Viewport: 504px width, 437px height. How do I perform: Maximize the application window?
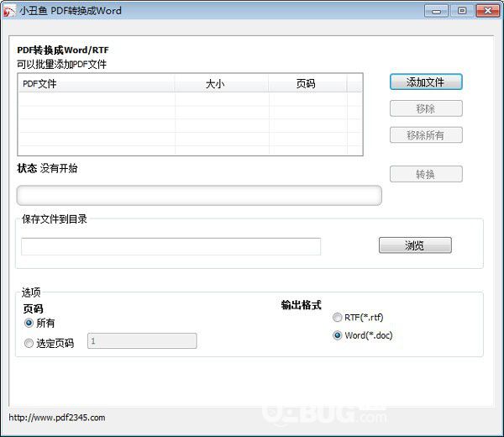pos(461,11)
